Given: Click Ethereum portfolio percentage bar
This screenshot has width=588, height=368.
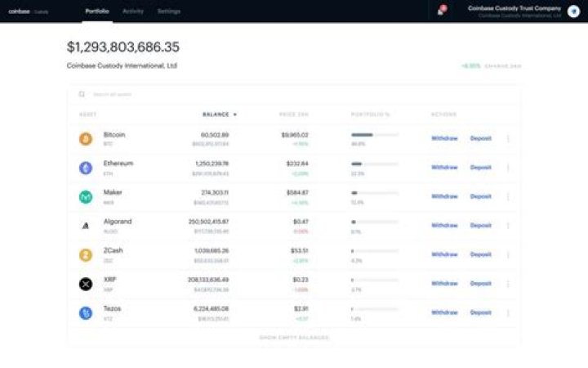Looking at the screenshot, I should [x=375, y=164].
